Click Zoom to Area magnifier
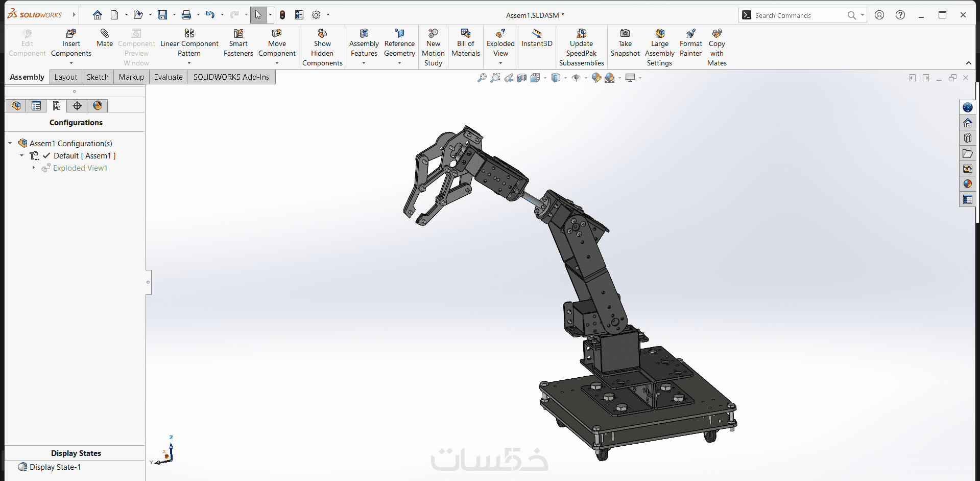This screenshot has height=481, width=980. pos(495,78)
